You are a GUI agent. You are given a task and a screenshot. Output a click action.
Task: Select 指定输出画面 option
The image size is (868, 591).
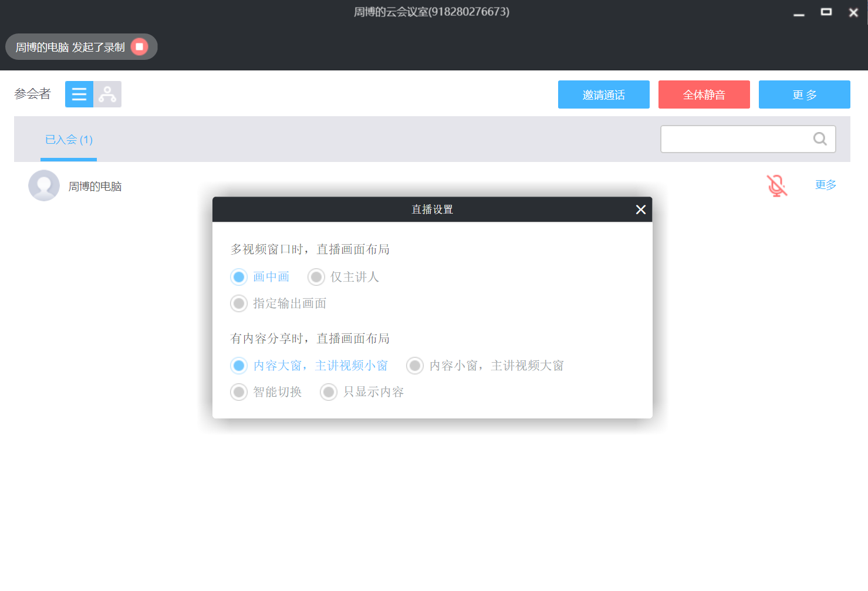[x=239, y=303]
